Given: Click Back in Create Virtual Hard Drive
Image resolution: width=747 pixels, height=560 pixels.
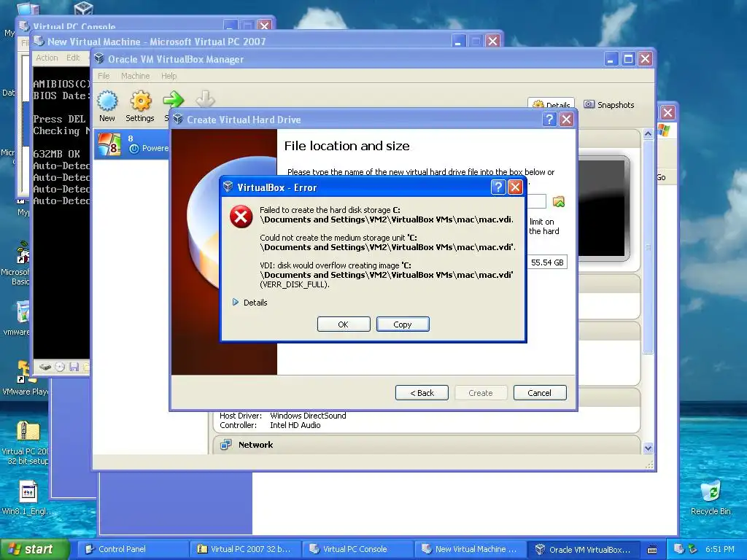Looking at the screenshot, I should point(422,393).
